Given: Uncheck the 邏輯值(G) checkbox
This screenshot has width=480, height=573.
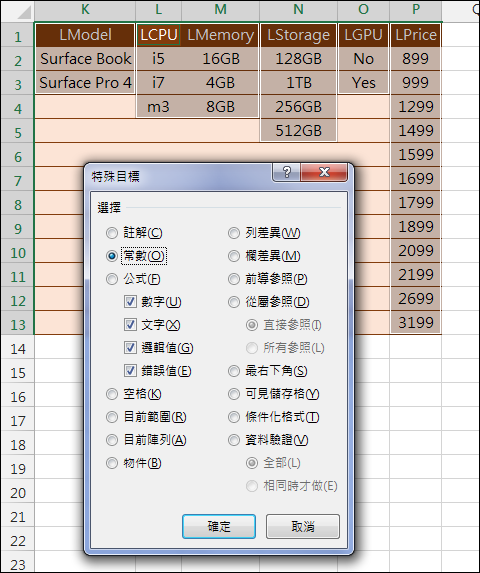Looking at the screenshot, I should [158, 348].
